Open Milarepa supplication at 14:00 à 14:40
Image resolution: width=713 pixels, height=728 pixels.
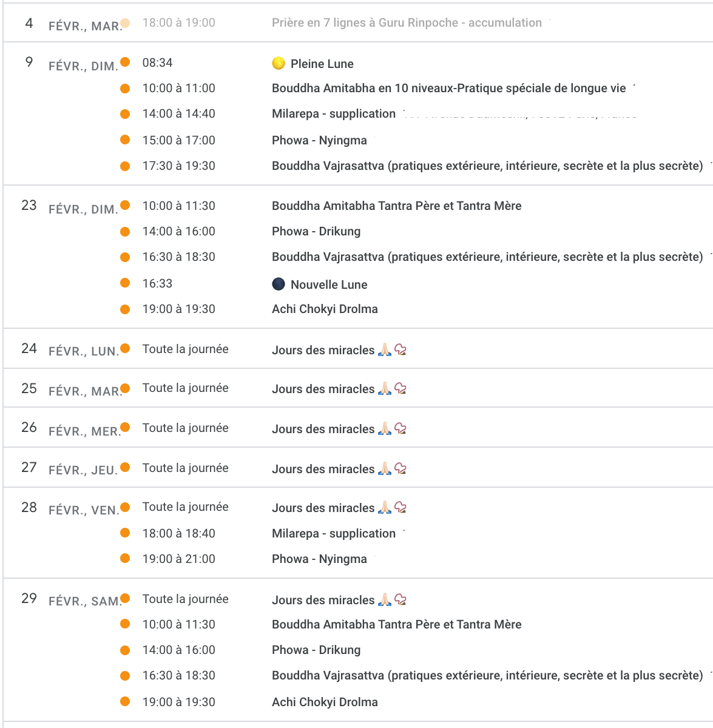(x=333, y=114)
